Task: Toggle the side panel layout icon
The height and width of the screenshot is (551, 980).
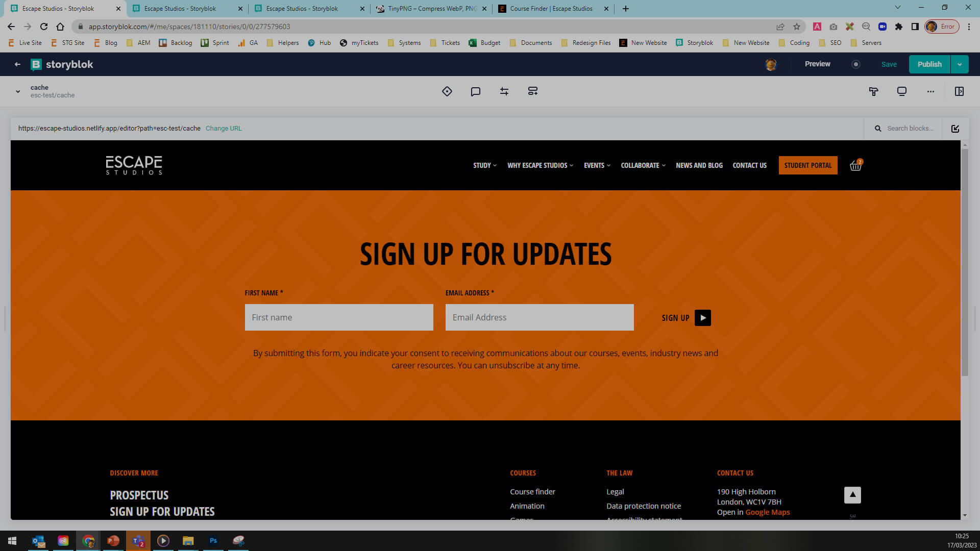Action: coord(959,91)
